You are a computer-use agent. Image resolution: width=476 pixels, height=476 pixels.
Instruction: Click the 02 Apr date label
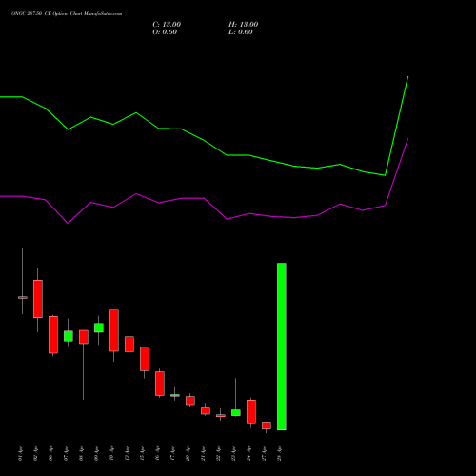[x=36, y=454]
